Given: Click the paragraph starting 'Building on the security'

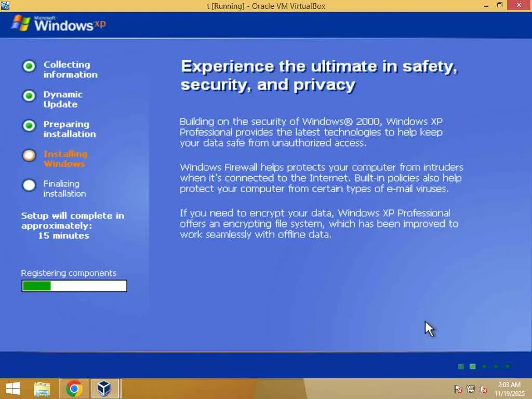Looking at the screenshot, I should [311, 132].
